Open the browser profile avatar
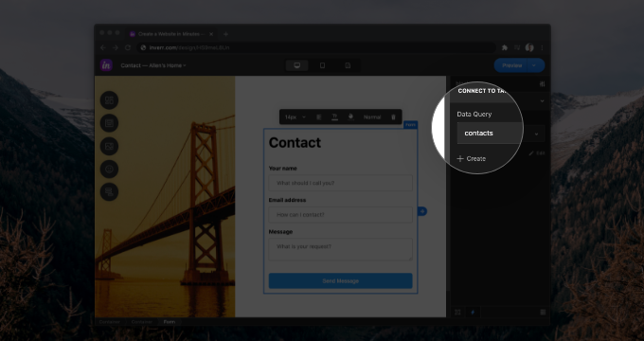The width and height of the screenshot is (644, 341). [x=529, y=47]
